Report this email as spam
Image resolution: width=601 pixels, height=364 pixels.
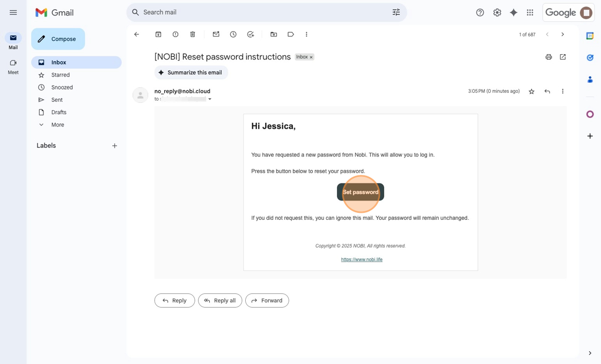[175, 34]
